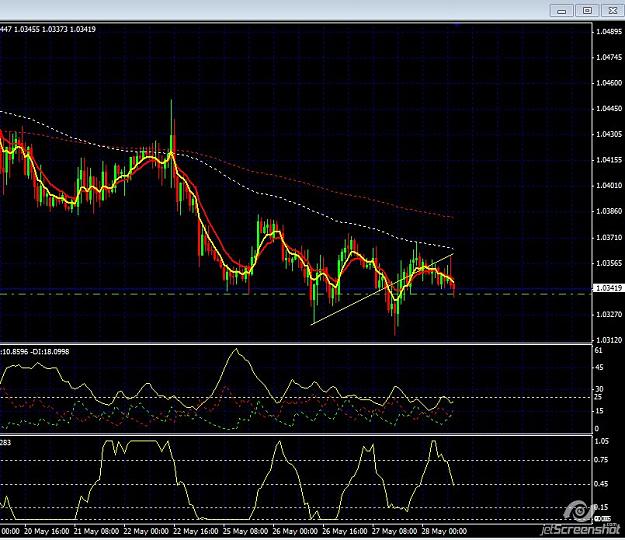Click the 61 level on ADX scale

[599, 351]
